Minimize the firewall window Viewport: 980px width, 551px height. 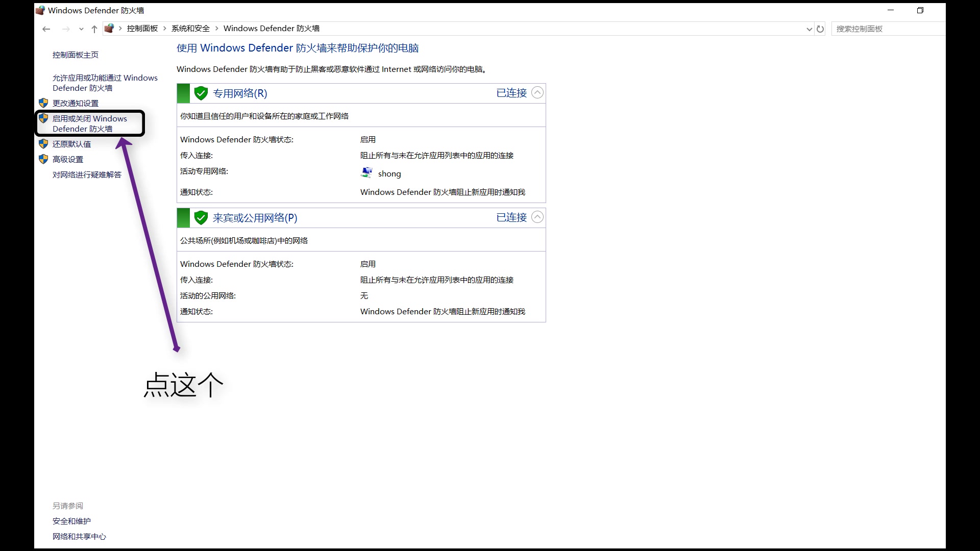(x=891, y=10)
